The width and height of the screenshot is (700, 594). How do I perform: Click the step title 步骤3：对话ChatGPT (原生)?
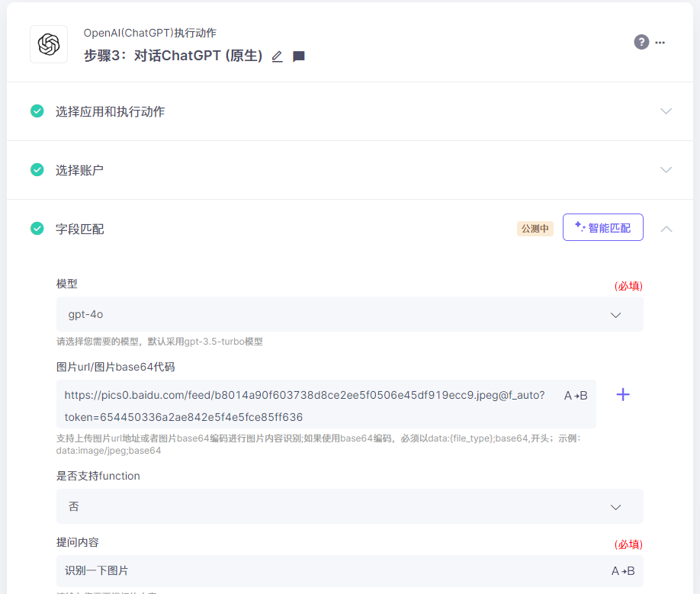[173, 56]
